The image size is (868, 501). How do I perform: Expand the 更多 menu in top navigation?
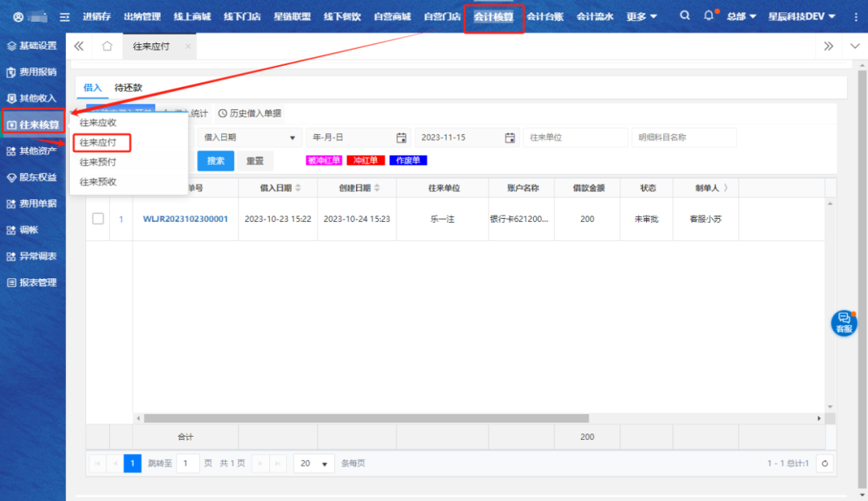[642, 17]
